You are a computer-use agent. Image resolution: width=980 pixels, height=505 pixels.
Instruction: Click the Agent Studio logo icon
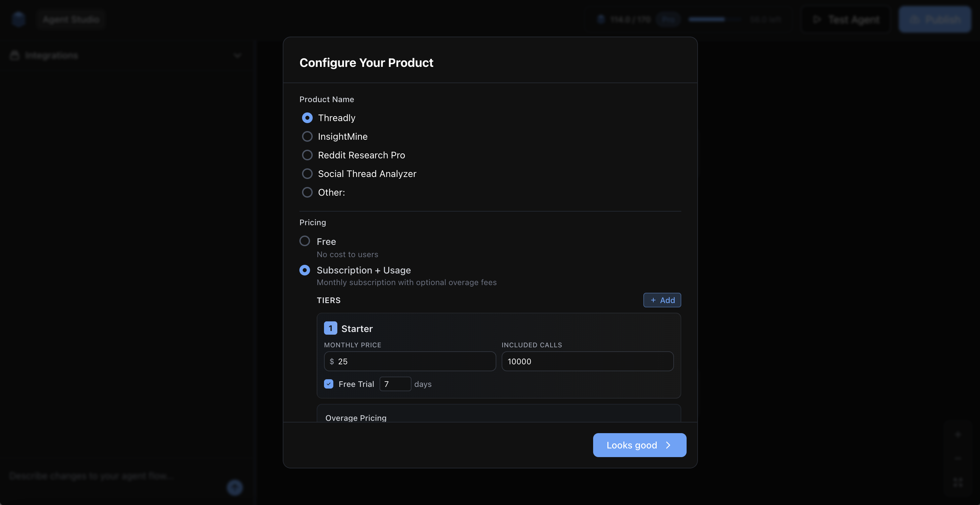click(x=18, y=19)
